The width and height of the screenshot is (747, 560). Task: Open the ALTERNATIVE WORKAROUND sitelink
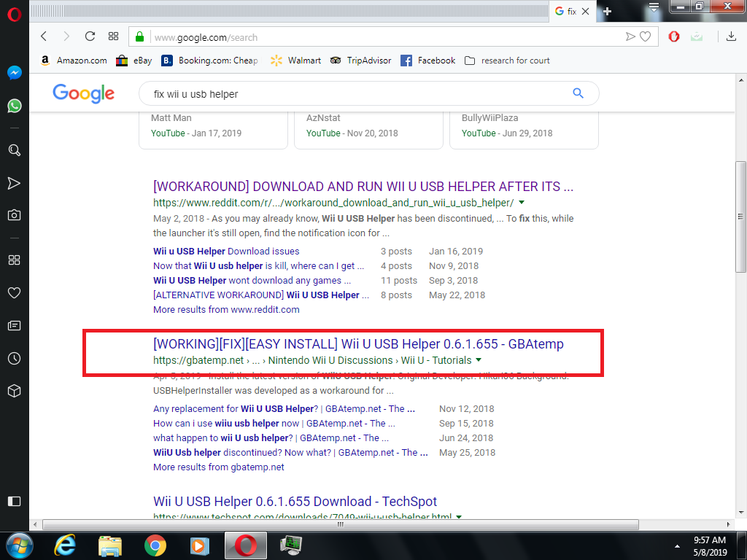click(261, 295)
